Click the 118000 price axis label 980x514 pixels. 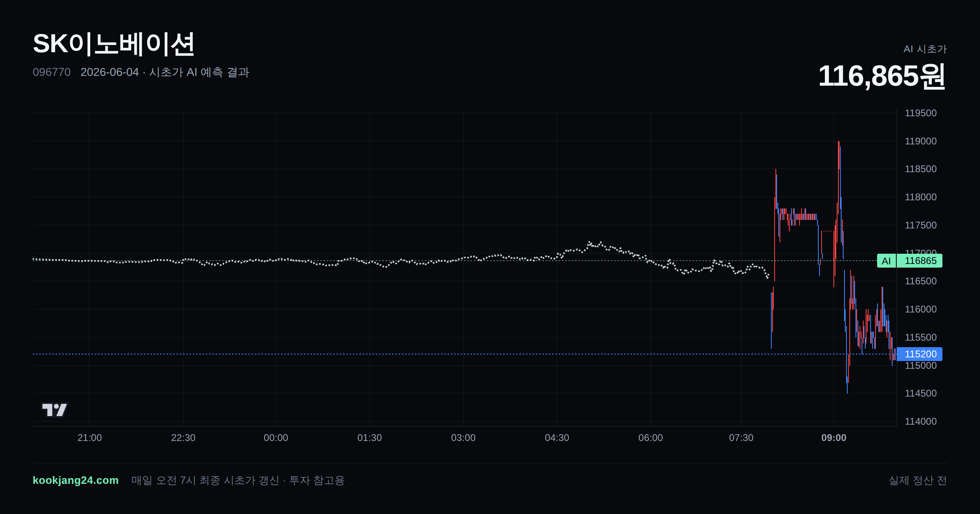pos(921,197)
